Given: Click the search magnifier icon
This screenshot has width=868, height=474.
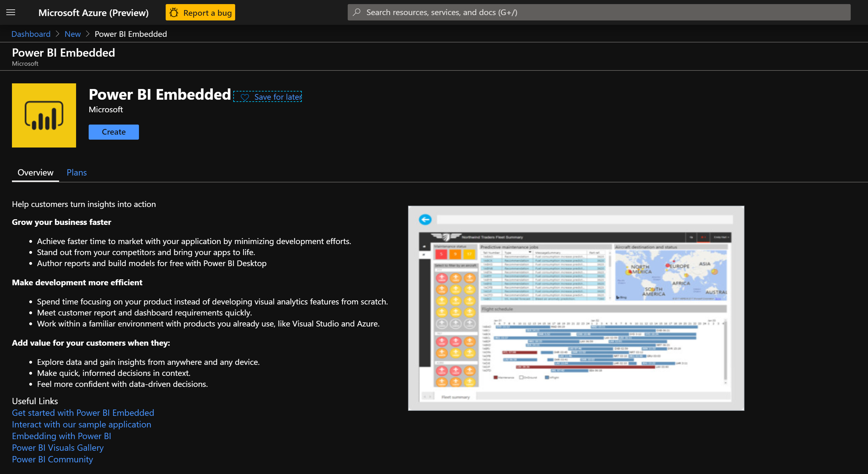Looking at the screenshot, I should click(357, 13).
